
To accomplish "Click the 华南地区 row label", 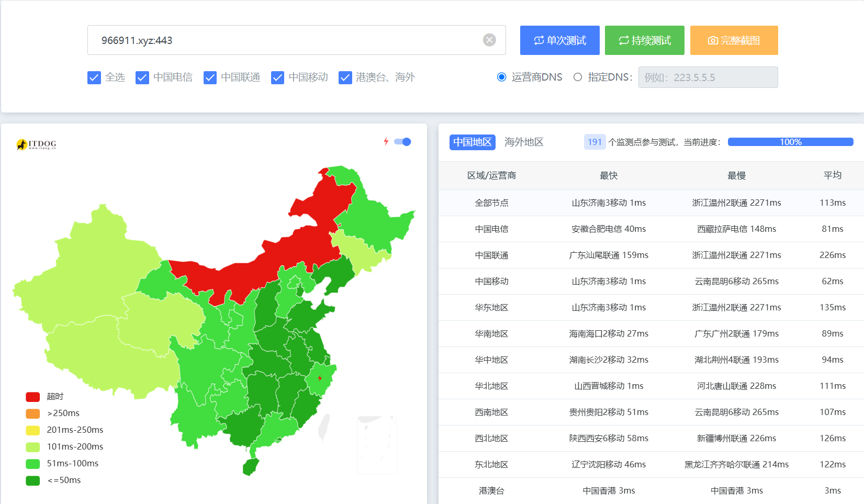I will [491, 333].
